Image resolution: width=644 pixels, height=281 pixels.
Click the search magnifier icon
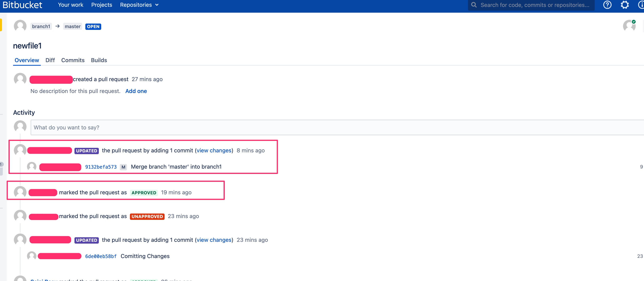point(473,5)
